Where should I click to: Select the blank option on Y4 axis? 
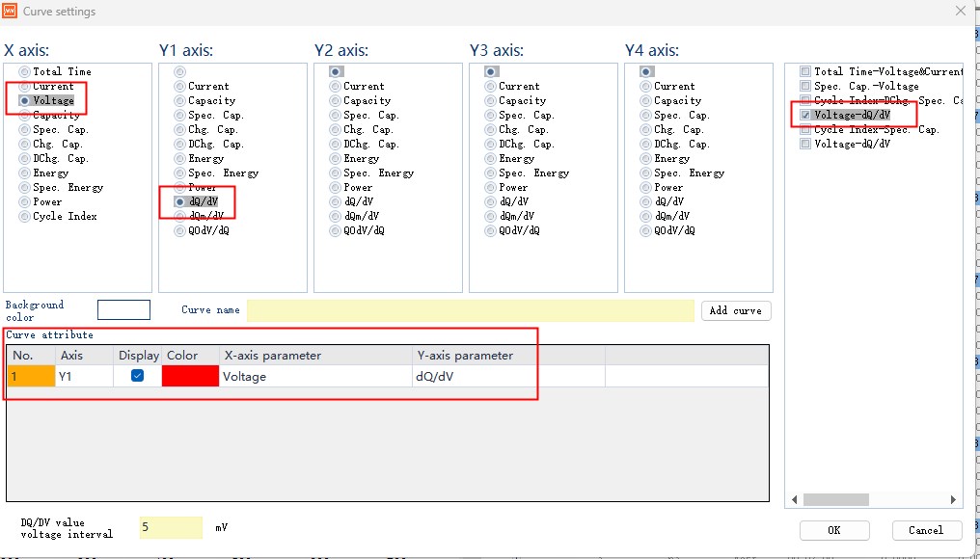point(645,72)
